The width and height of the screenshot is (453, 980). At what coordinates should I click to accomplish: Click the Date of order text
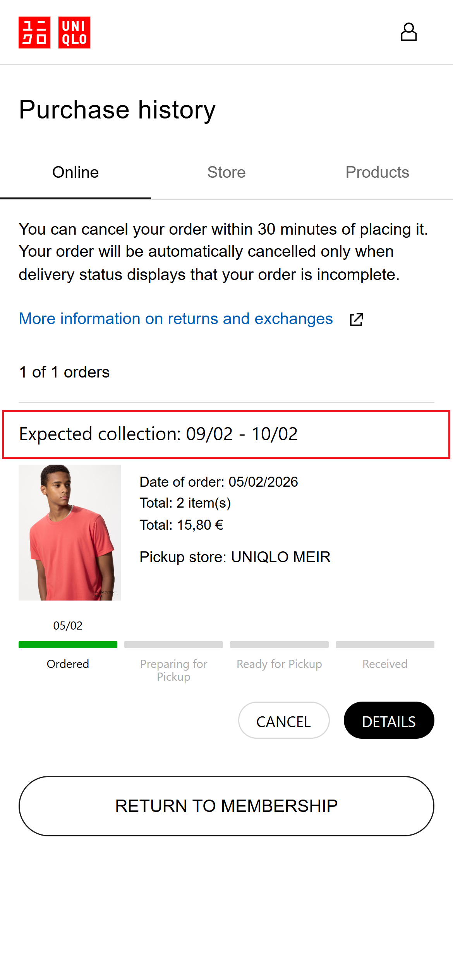(218, 482)
